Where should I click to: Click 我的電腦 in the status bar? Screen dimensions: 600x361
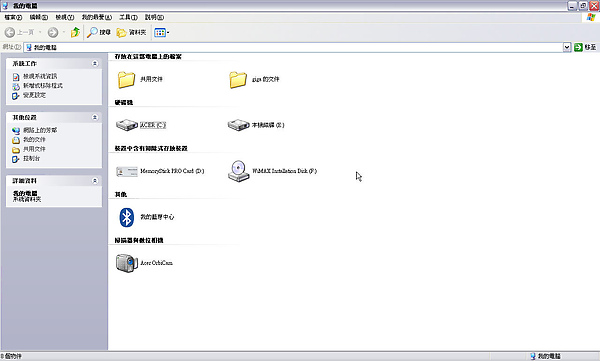[545, 356]
